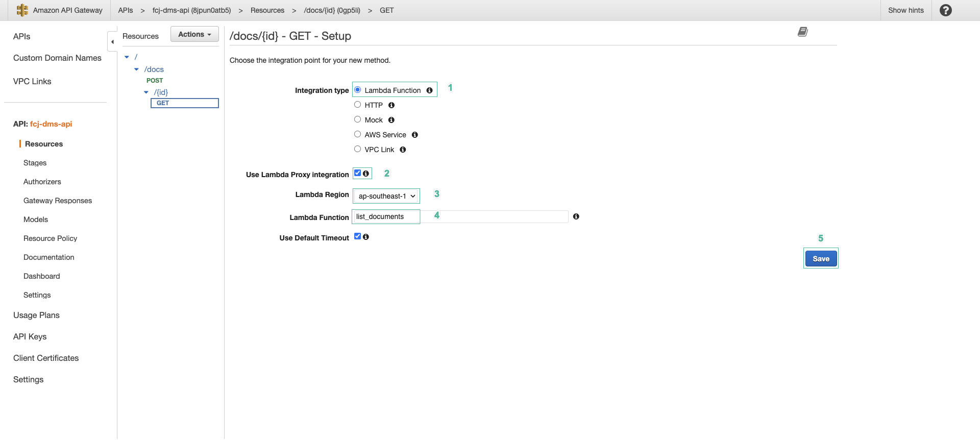Click the Lambda Function name input field
Screen dimensions: 980x440
point(460,216)
